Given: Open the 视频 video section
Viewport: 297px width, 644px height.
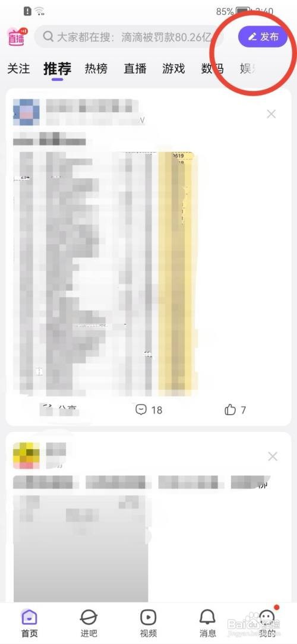Looking at the screenshot, I should [148, 623].
